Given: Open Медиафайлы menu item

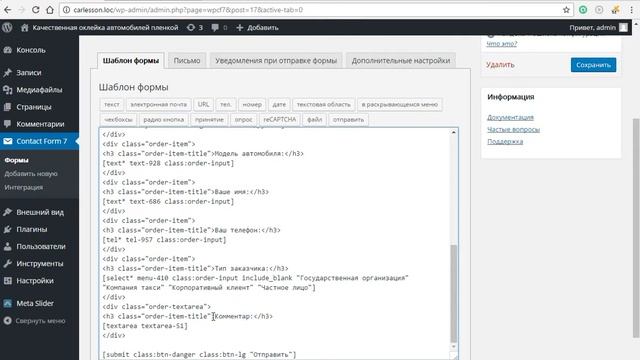Looking at the screenshot, I should tap(39, 90).
